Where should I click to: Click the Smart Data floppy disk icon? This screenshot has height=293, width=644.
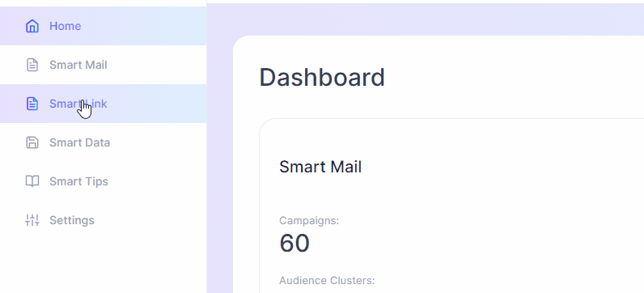tap(32, 142)
